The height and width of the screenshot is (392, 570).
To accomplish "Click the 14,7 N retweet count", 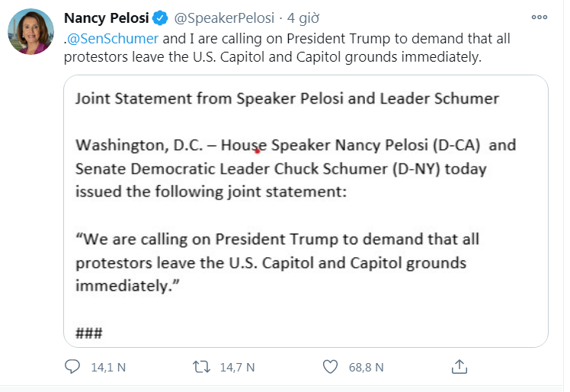I will point(236,367).
